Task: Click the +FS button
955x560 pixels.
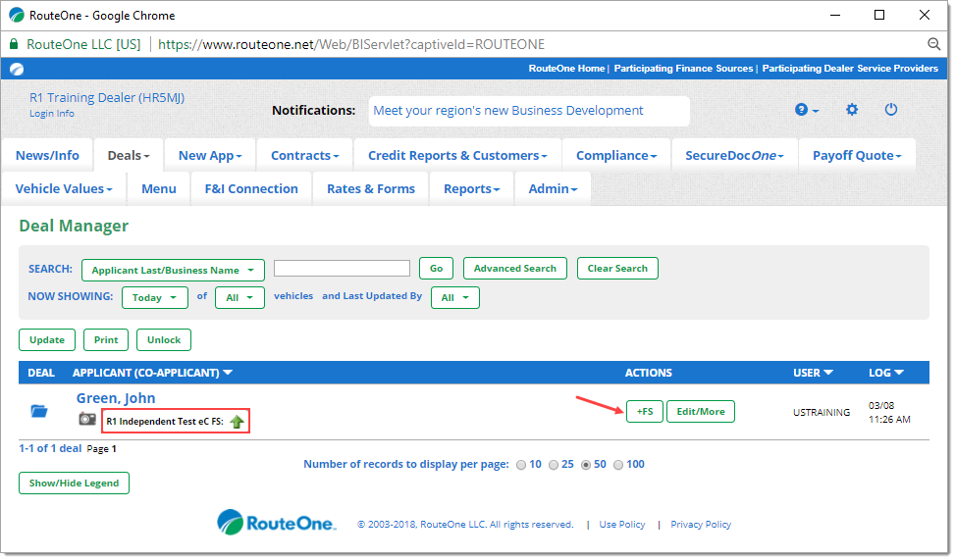Action: coord(645,412)
